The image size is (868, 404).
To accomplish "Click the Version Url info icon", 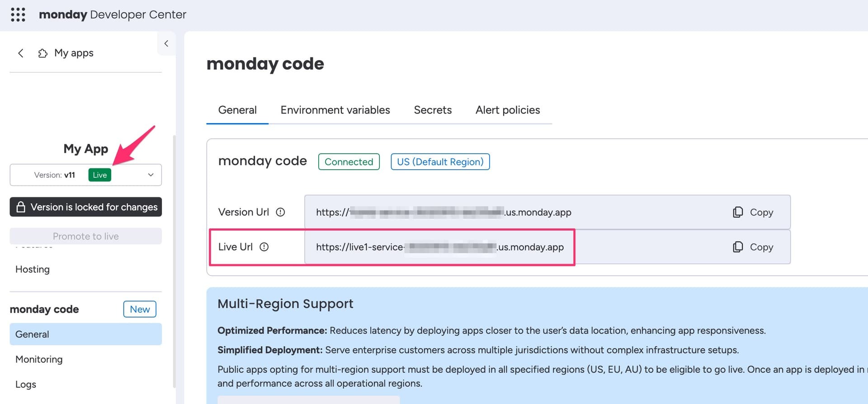I will tap(280, 212).
